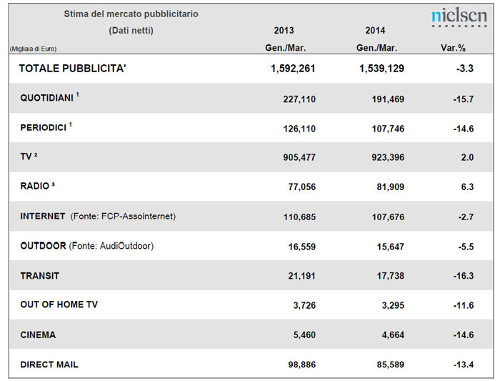Select the Var.% column header
Image resolution: width=500 pixels, height=381 pixels.
coord(453,48)
